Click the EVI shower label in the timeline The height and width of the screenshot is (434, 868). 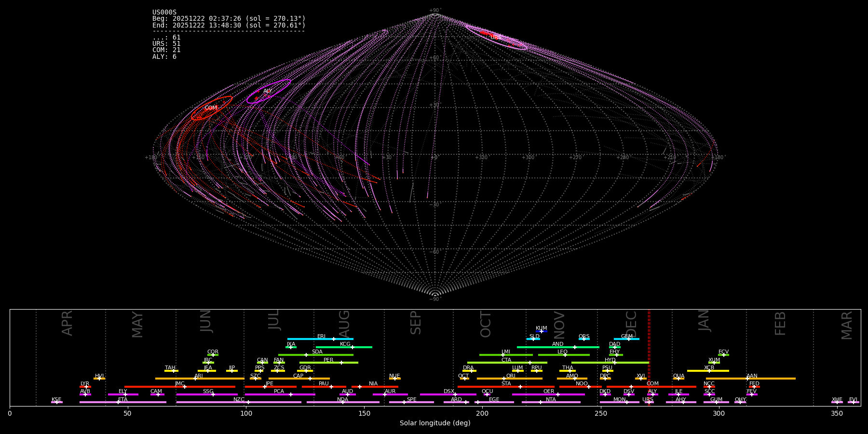tap(853, 400)
